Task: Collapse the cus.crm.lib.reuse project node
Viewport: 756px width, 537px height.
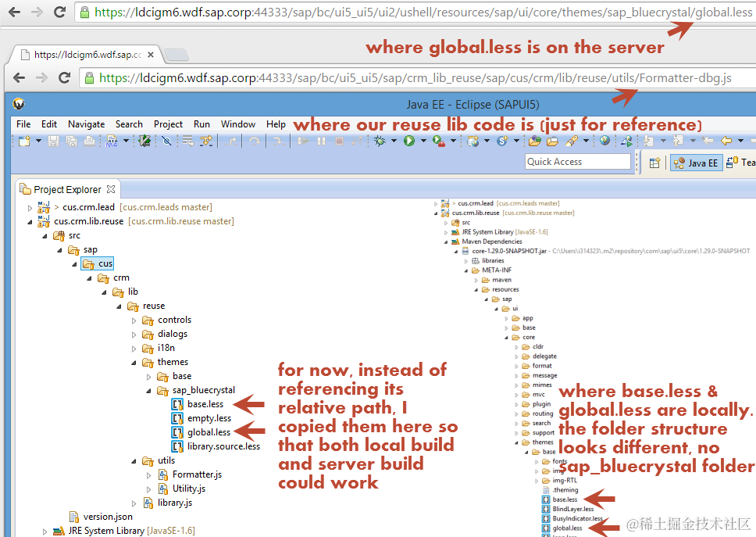Action: tap(30, 221)
